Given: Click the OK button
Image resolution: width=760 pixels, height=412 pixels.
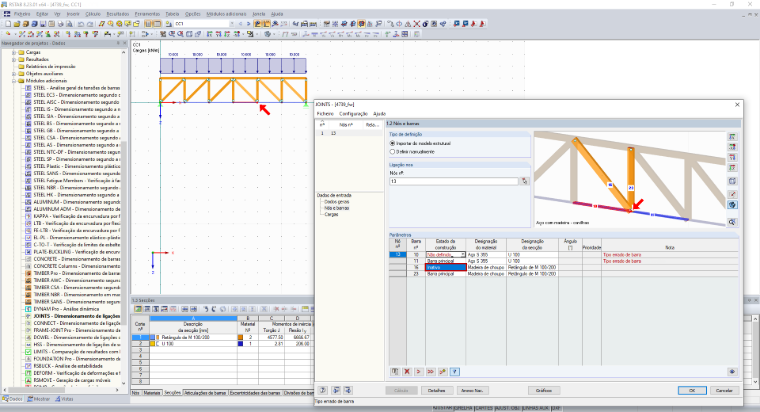Looking at the screenshot, I should (x=692, y=390).
